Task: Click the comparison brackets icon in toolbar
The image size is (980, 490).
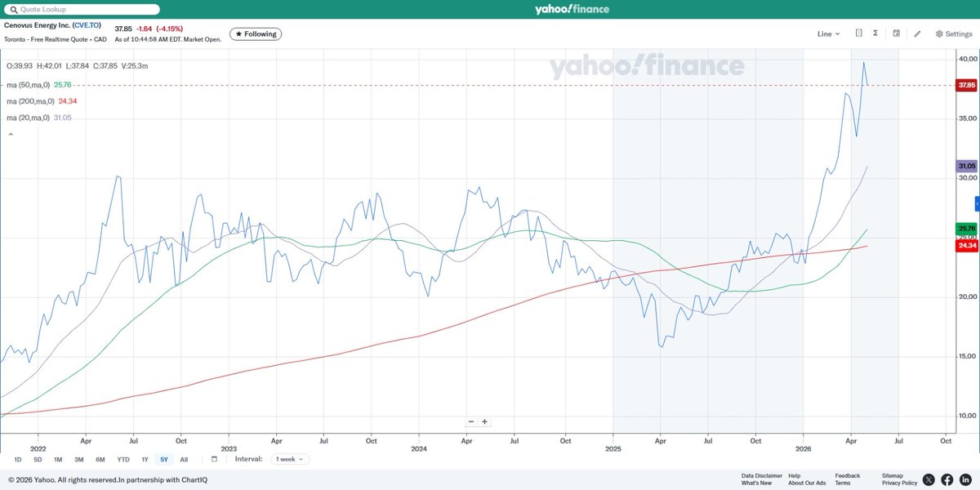Action: [859, 33]
